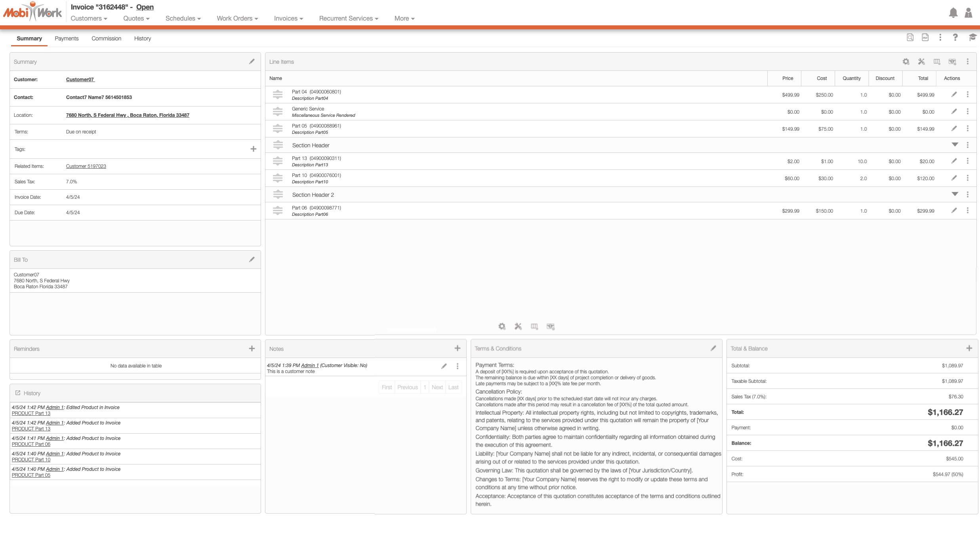Click the user profile icon
The image size is (980, 533).
pyautogui.click(x=969, y=13)
